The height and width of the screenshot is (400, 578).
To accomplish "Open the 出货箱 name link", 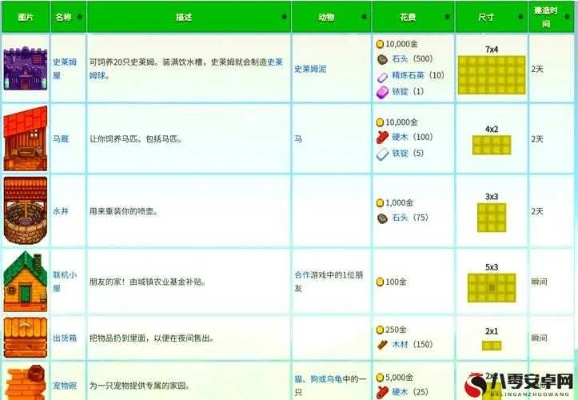I will click(65, 338).
